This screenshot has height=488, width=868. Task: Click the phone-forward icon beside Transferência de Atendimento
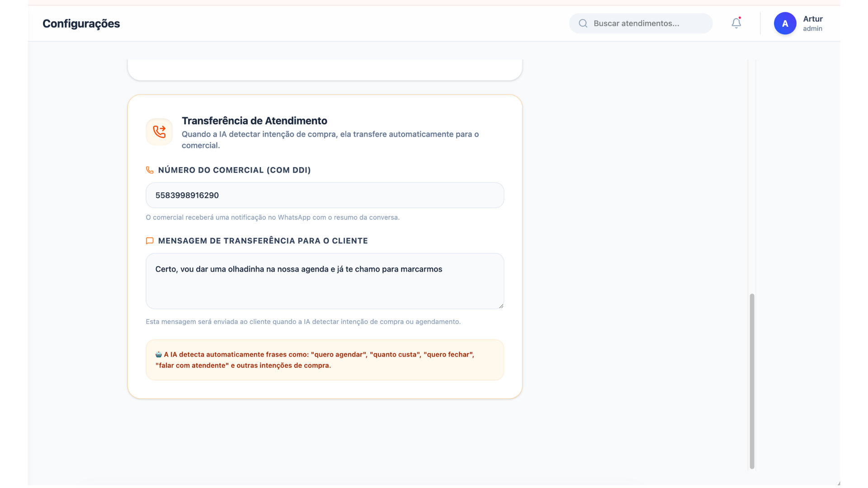[x=159, y=132]
